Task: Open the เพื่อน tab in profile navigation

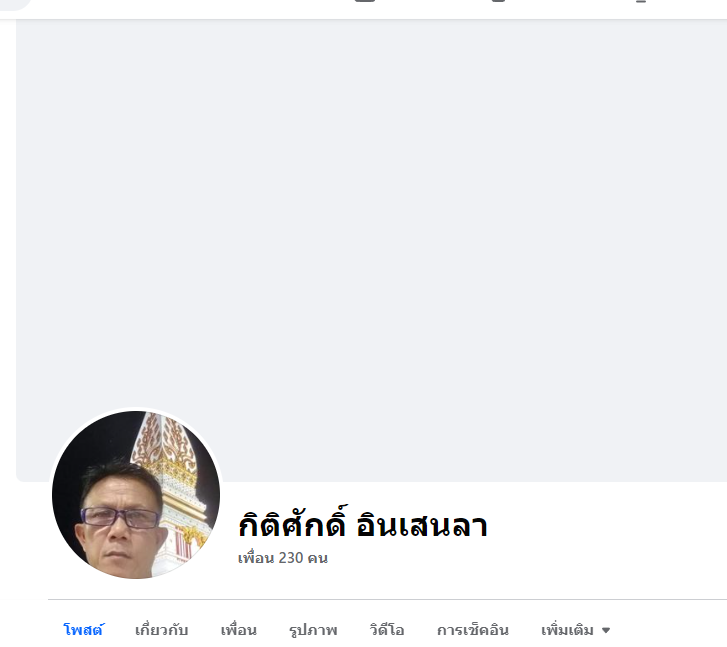Action: point(238,630)
